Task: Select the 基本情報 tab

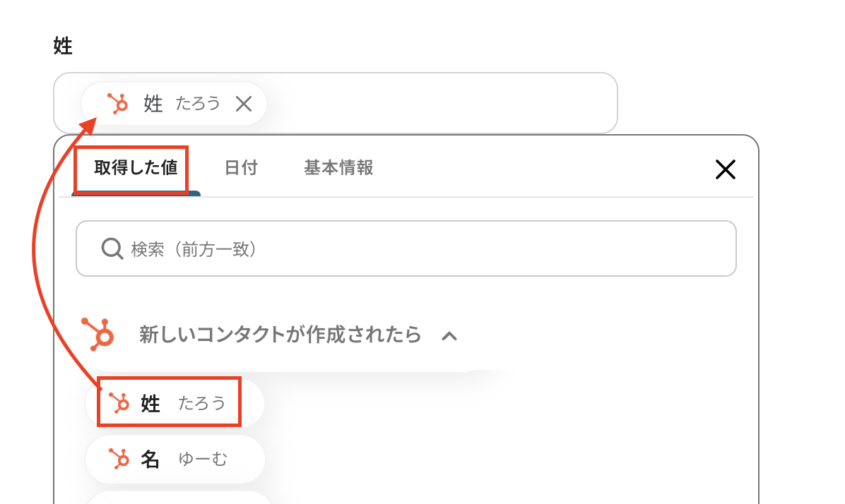Action: [338, 169]
